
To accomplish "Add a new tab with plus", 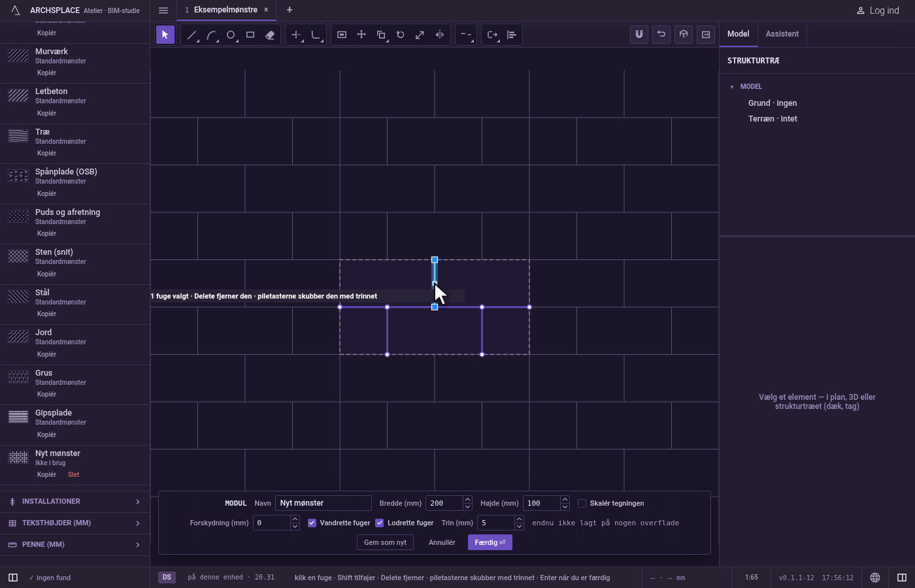I will (x=290, y=10).
